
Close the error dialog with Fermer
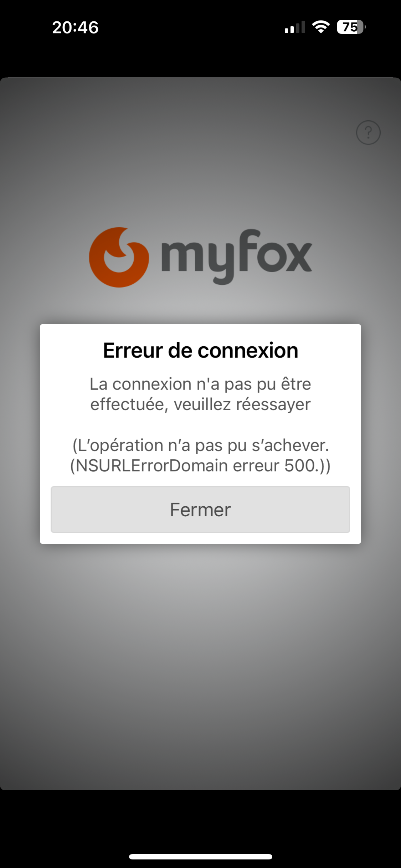click(x=200, y=510)
